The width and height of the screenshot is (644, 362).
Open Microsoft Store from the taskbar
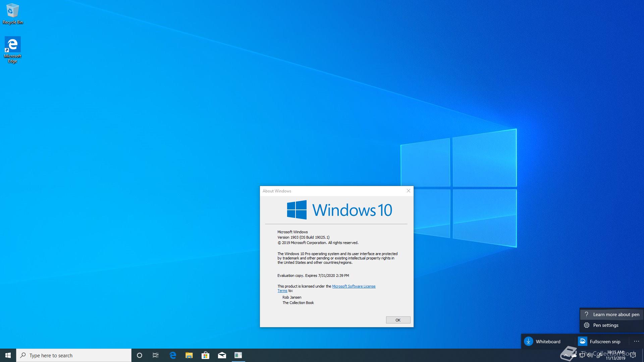[x=205, y=355]
